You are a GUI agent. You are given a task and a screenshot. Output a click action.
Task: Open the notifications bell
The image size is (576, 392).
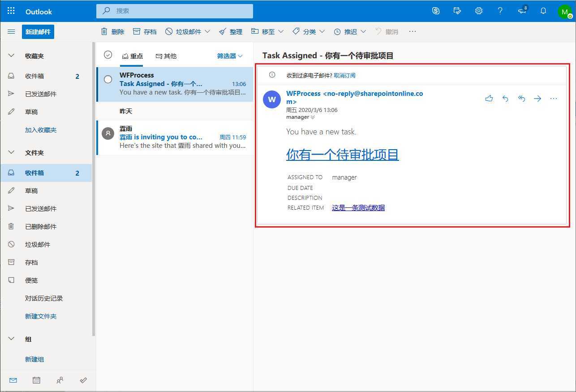543,11
